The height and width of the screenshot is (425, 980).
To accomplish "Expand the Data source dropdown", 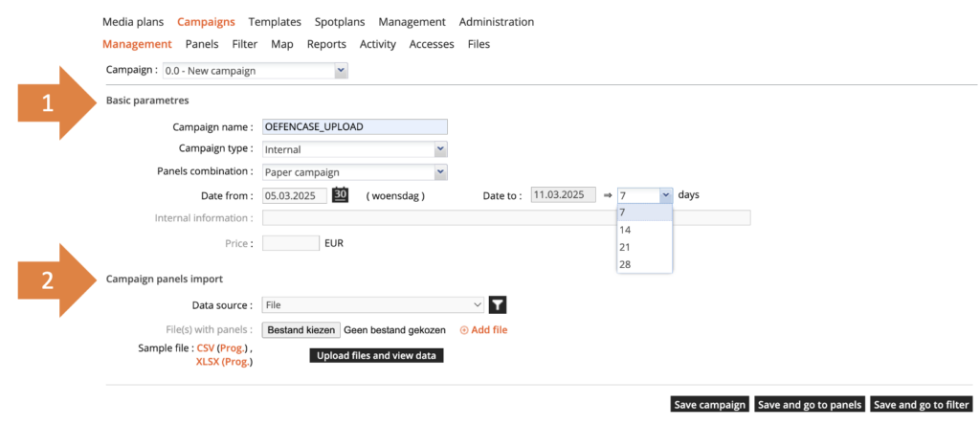I will click(478, 305).
